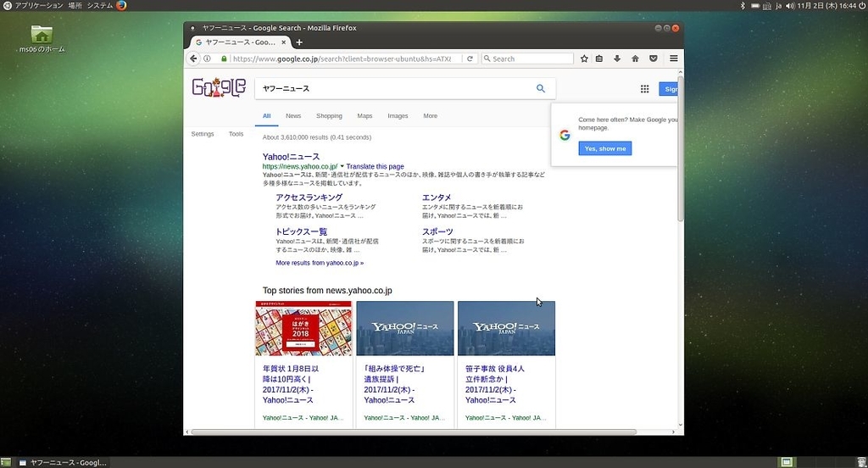Click the Firefox URL address bar
The width and height of the screenshot is (868, 468).
click(341, 58)
